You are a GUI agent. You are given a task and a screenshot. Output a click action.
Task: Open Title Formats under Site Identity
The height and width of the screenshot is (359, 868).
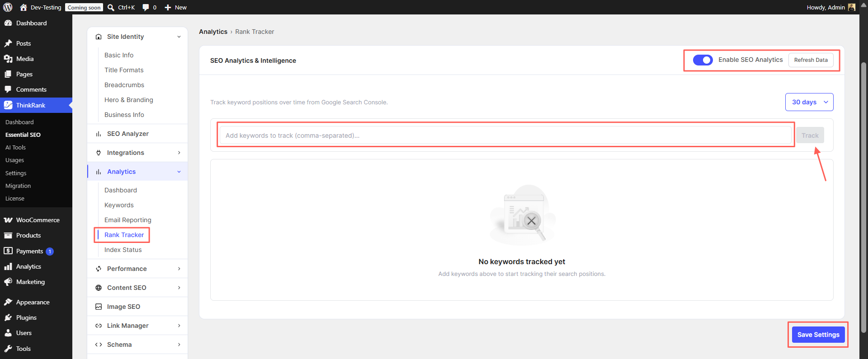124,70
